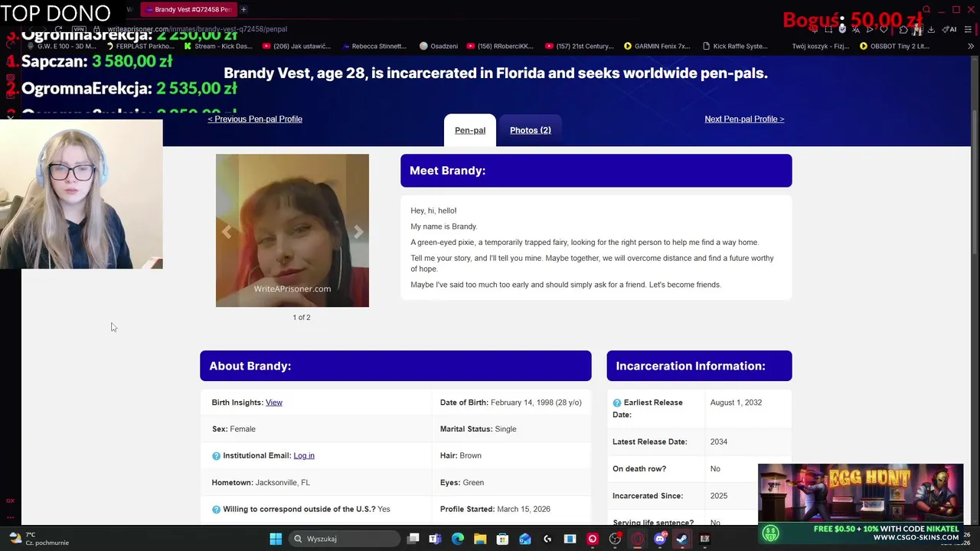Open the Egg Hunt CSGO-Skins banner
The image size is (980, 551).
click(861, 504)
